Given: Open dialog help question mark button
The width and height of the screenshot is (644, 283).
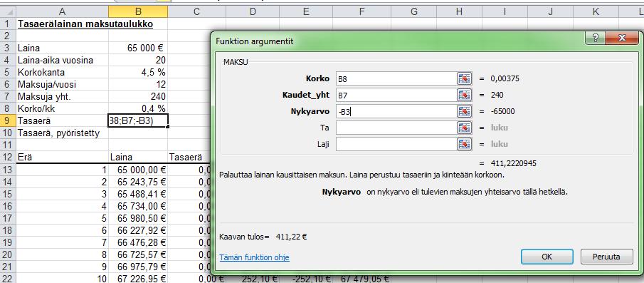Looking at the screenshot, I should coord(596,38).
